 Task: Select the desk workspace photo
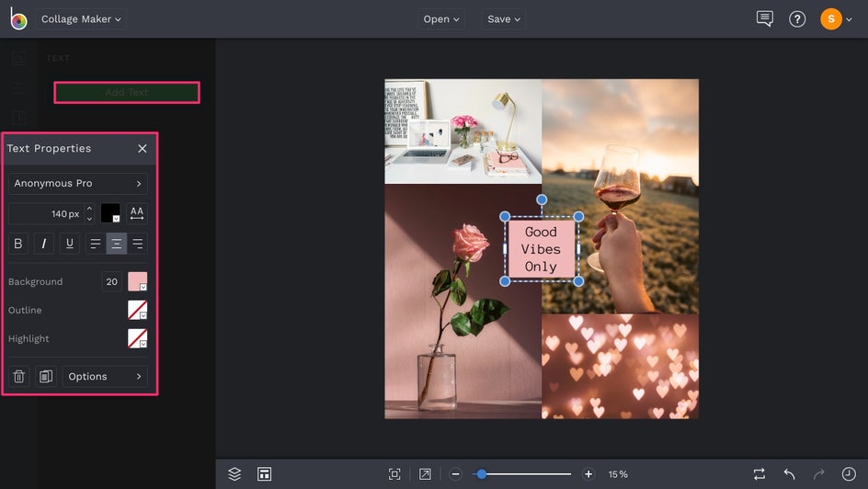pos(463,131)
